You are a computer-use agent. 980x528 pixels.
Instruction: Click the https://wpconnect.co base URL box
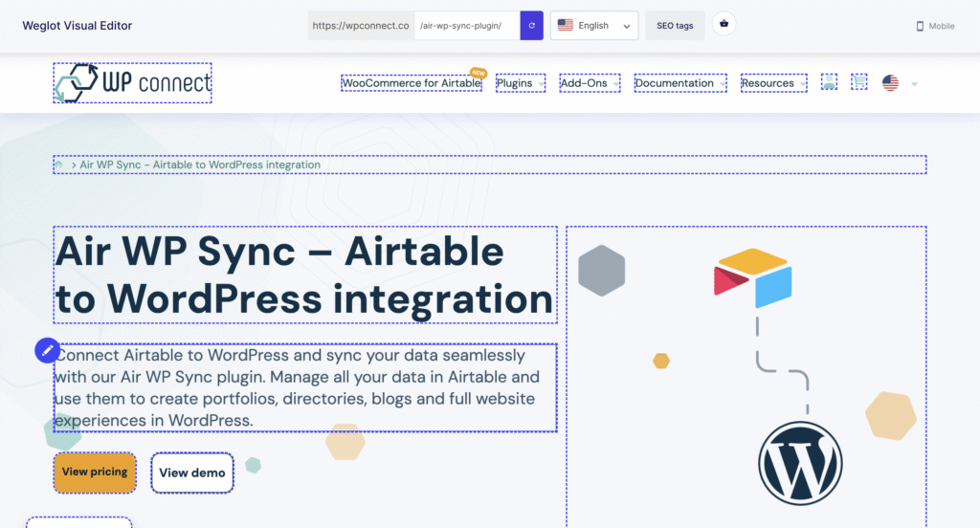[x=361, y=26]
